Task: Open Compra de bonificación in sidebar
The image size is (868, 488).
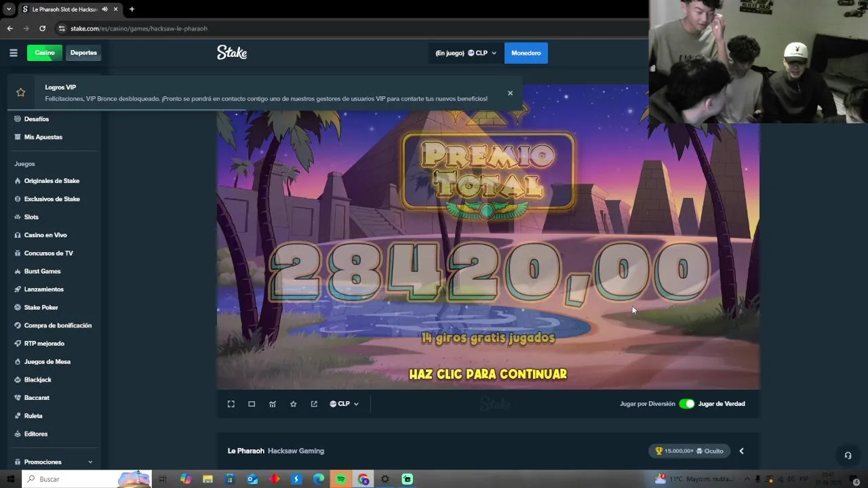Action: (58, 325)
